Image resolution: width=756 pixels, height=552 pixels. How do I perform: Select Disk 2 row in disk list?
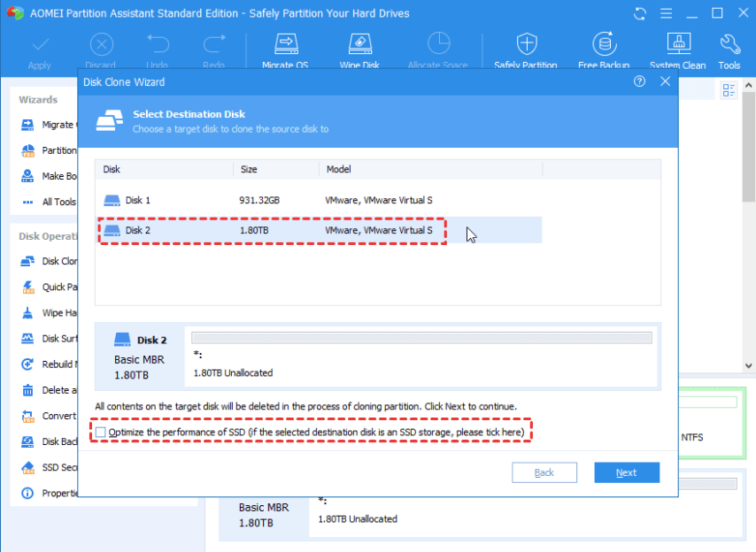(x=318, y=230)
